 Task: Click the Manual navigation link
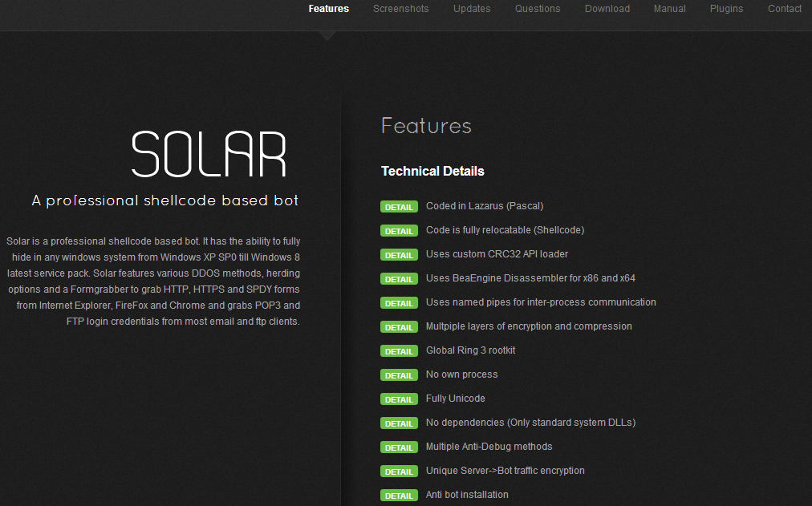[x=669, y=9]
